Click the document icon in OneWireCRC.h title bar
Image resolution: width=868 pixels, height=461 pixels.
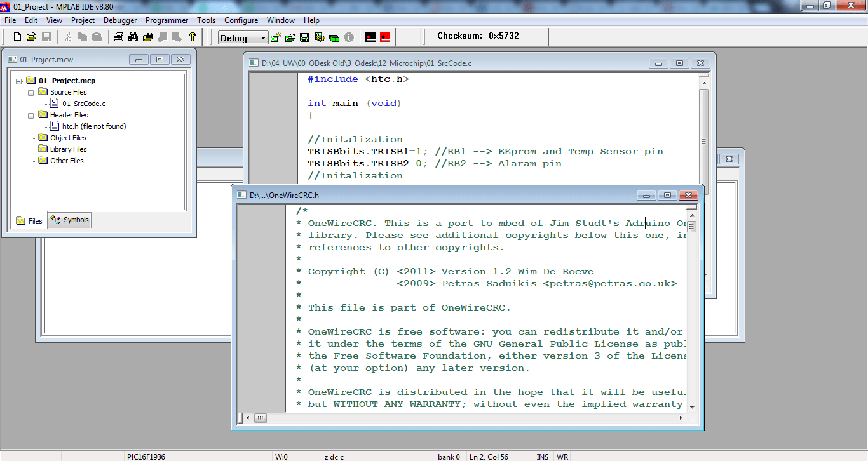pyautogui.click(x=241, y=195)
